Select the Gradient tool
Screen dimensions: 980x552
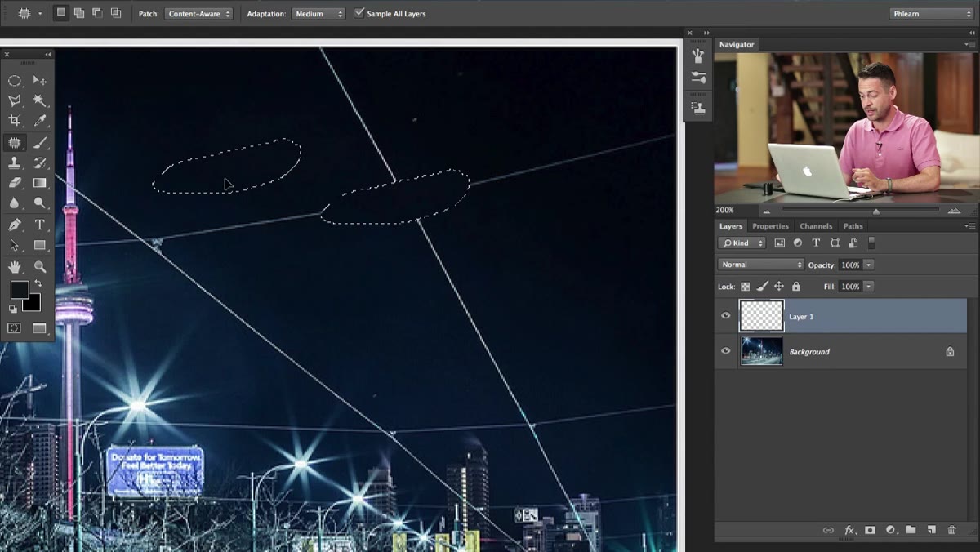point(39,183)
